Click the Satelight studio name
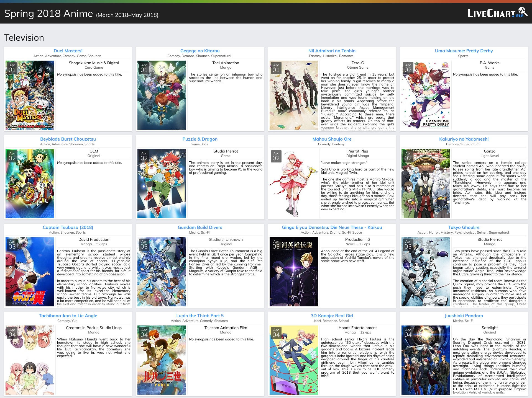Viewport: 532px width, 398px height. [490, 328]
